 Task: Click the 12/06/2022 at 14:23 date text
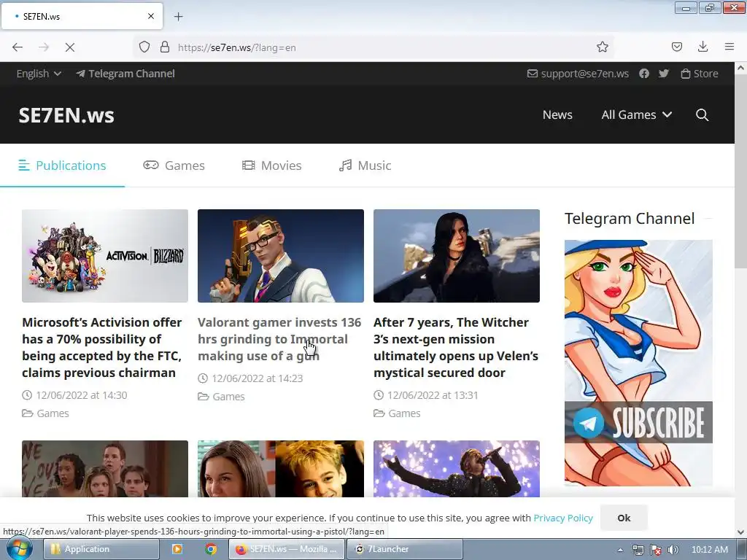coord(258,378)
